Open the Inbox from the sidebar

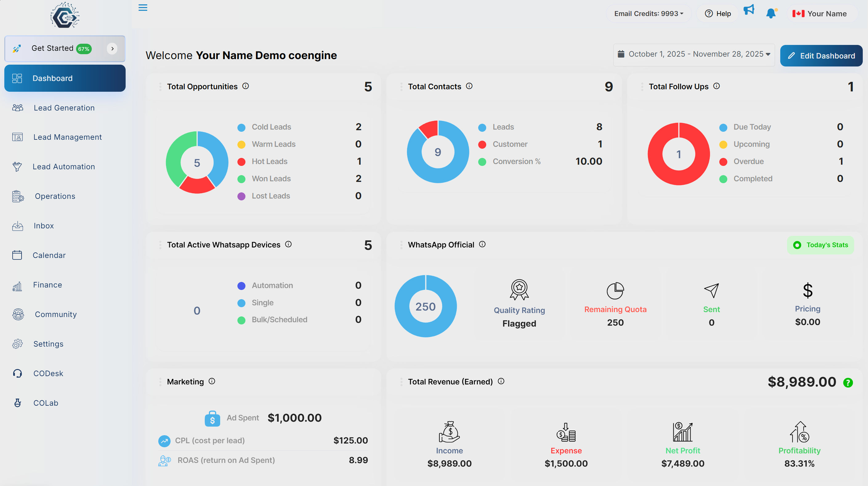(x=43, y=226)
